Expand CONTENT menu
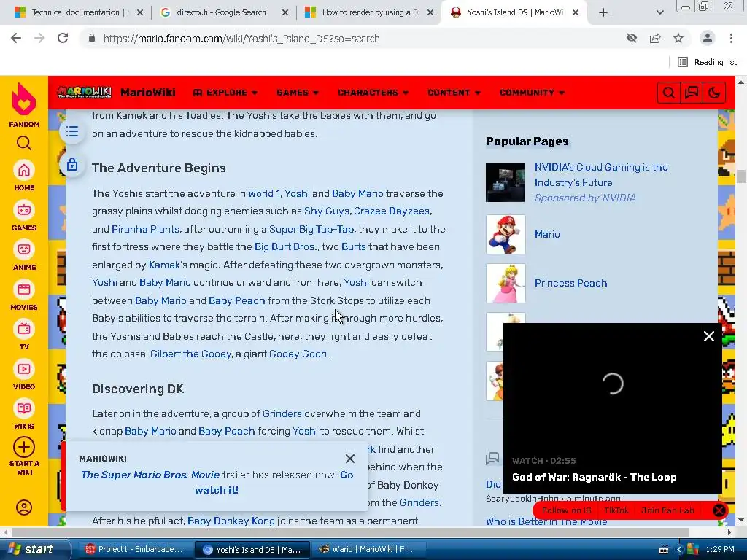Viewport: 747px width, 560px height. click(x=454, y=93)
